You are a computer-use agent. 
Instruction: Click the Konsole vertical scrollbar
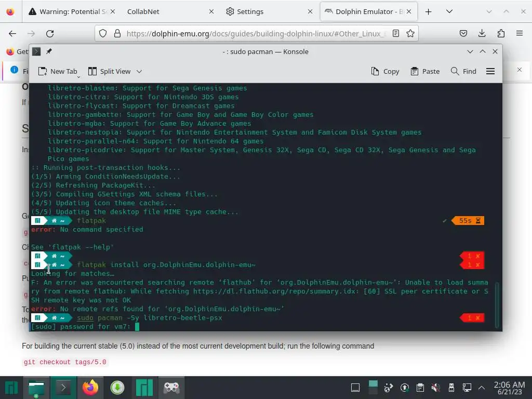(x=497, y=305)
